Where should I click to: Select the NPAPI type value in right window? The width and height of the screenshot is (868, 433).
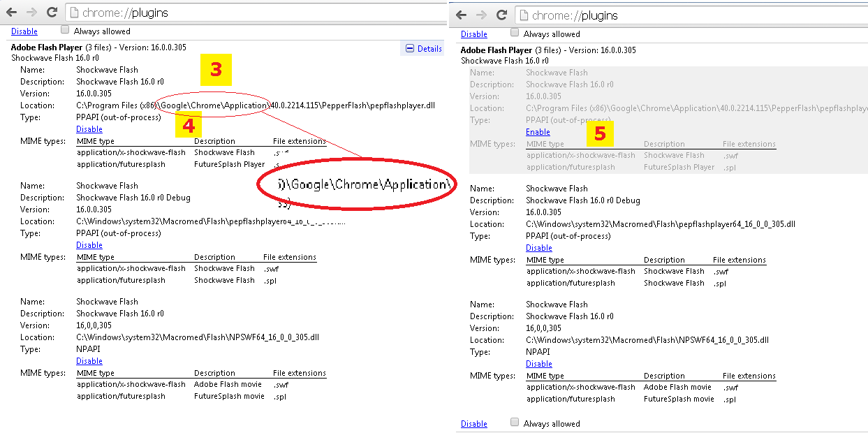[538, 352]
